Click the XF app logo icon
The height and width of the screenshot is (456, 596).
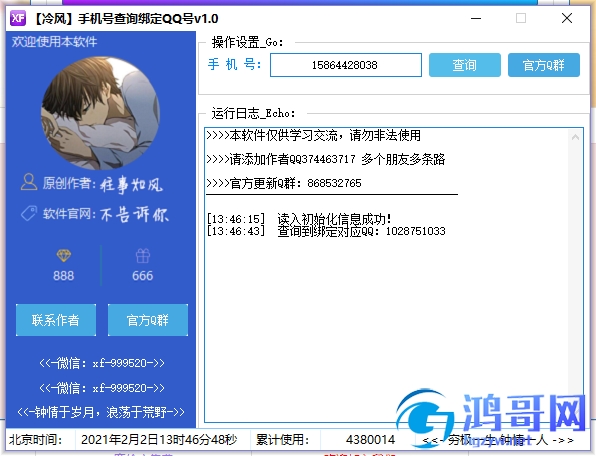[x=18, y=18]
